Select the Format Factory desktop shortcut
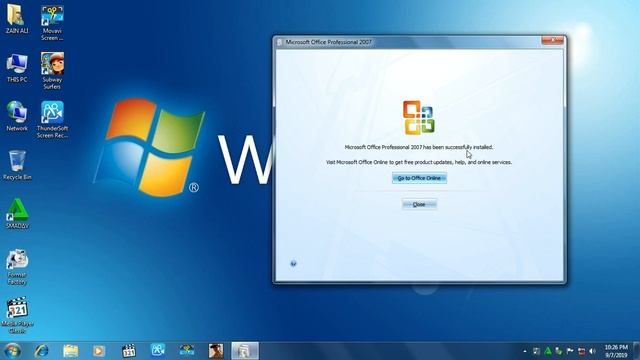The image size is (640, 360). [17, 267]
